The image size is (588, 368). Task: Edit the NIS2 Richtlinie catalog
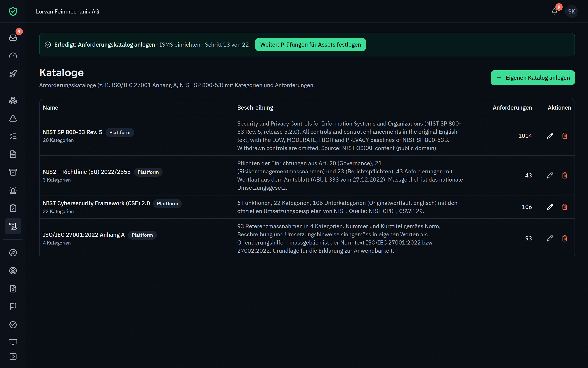550,175
